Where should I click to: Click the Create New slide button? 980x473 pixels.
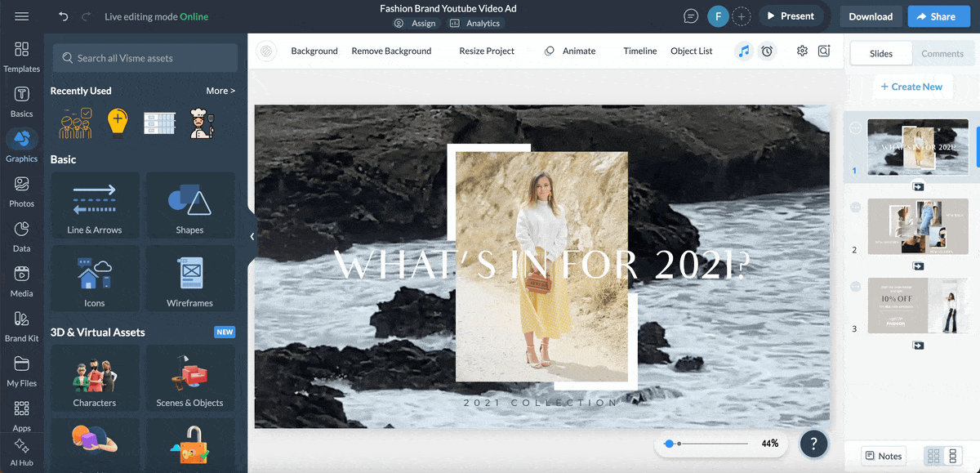911,87
